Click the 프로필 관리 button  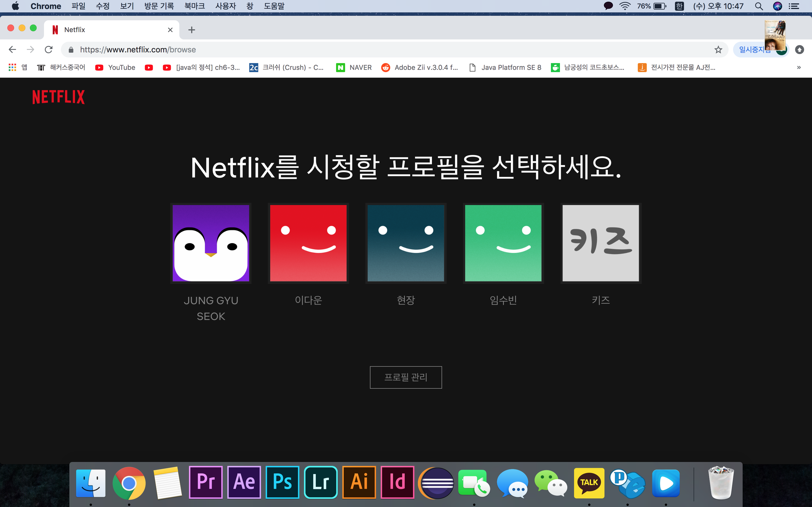click(406, 377)
